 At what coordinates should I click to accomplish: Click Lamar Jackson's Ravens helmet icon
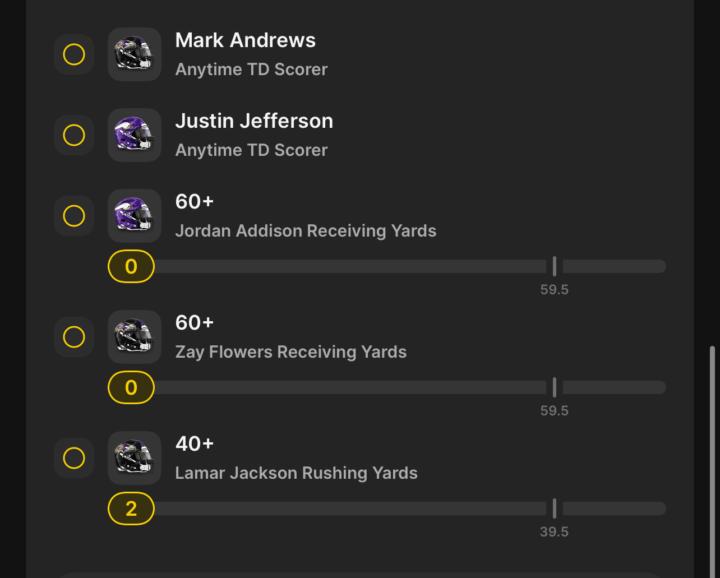pyautogui.click(x=134, y=458)
